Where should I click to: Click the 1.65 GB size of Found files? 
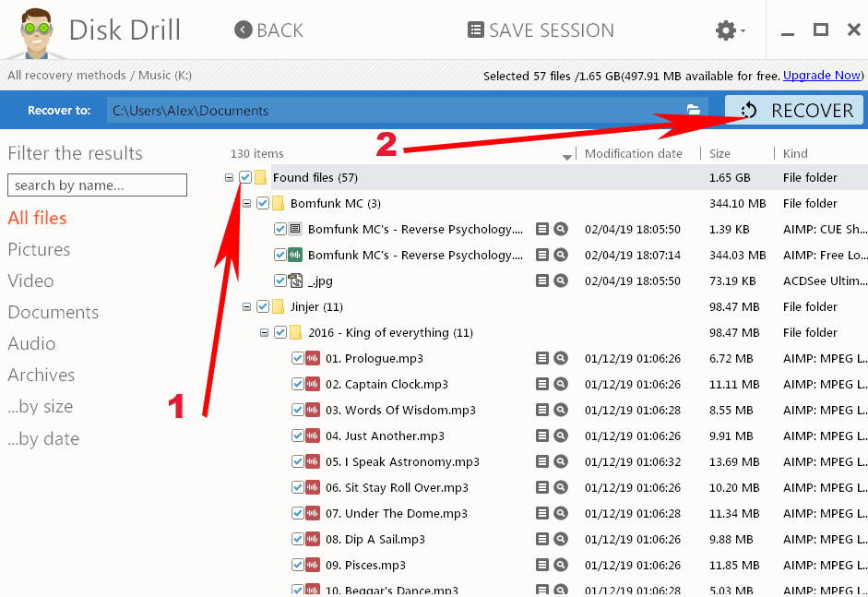730,177
